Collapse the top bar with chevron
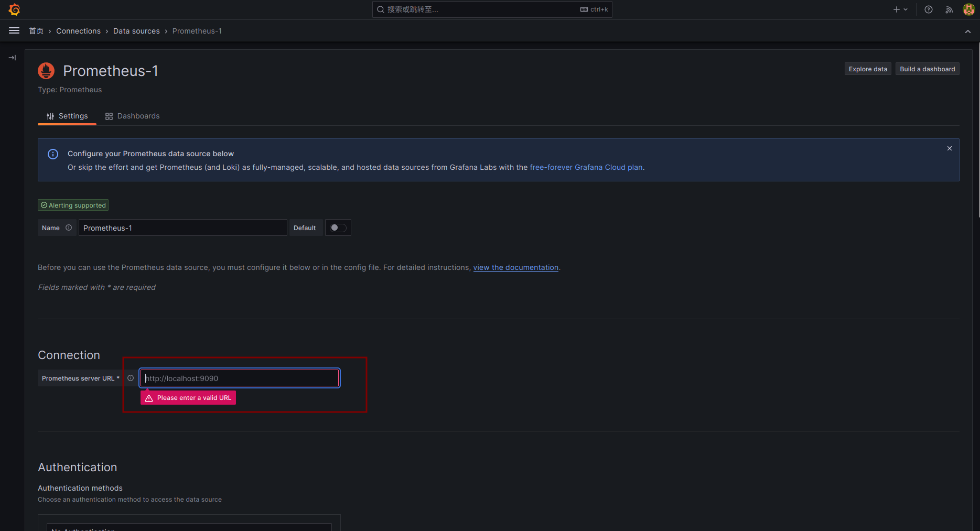This screenshot has height=531, width=980. 967,31
